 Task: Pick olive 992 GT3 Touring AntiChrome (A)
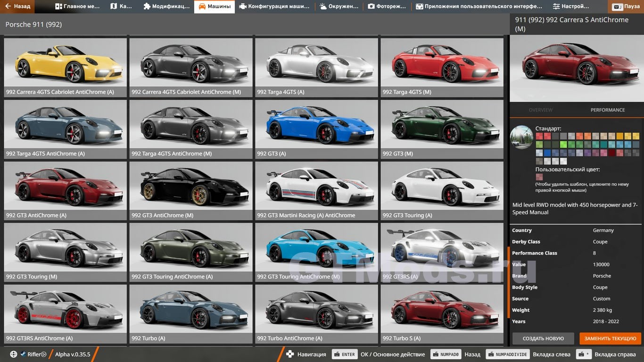point(191,252)
